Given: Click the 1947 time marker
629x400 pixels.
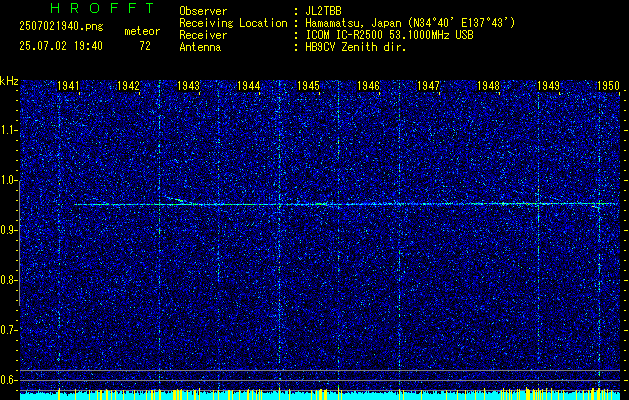Looking at the screenshot, I should point(428,85).
